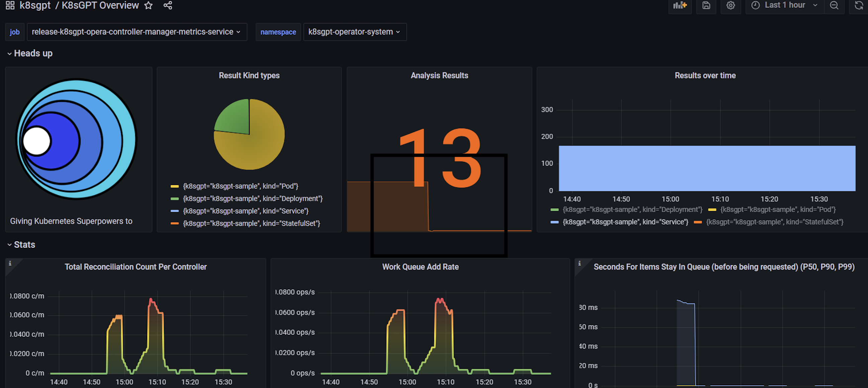Viewport: 868px width, 388px height.
Task: Toggle Pod series in Result Kind legend
Action: (240, 186)
